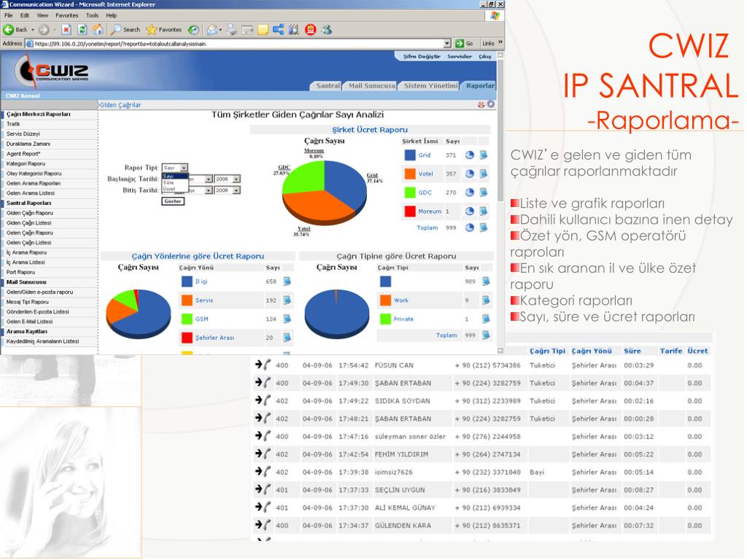747x560 pixels.
Task: Click the Address URL field
Action: [239, 43]
